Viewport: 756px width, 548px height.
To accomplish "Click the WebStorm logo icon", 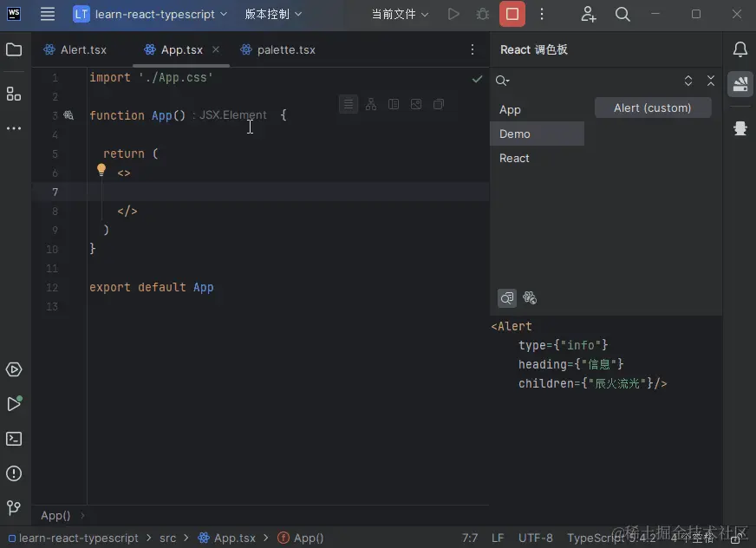I will [x=14, y=14].
